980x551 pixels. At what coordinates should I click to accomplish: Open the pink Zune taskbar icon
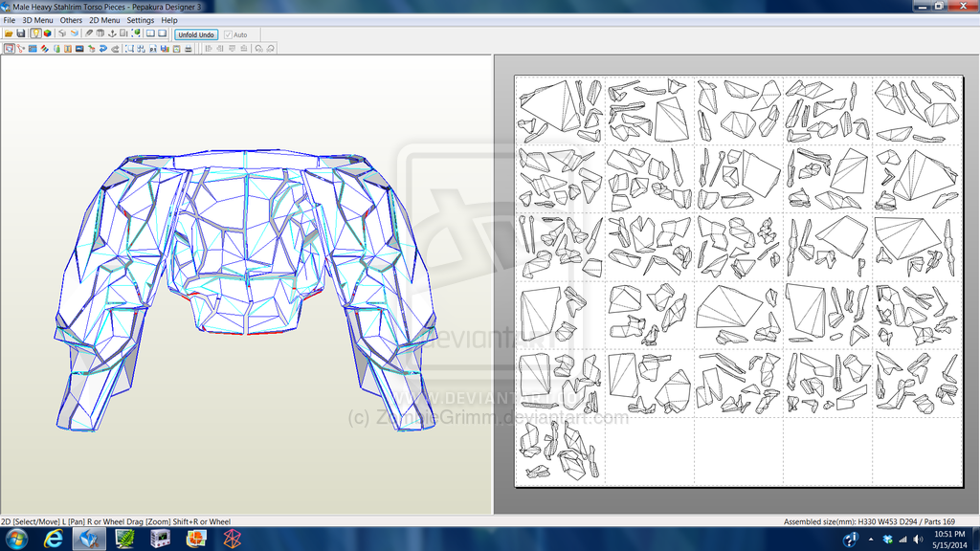coord(232,539)
